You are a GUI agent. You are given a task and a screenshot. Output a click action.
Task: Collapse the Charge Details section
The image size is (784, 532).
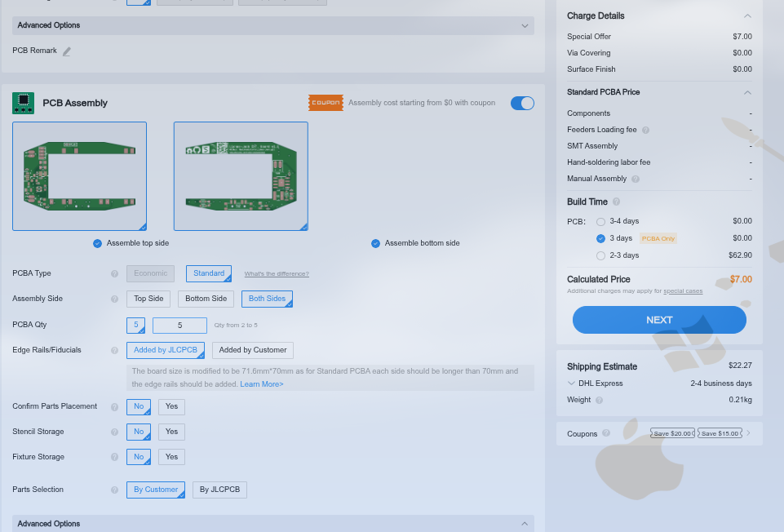(x=747, y=16)
